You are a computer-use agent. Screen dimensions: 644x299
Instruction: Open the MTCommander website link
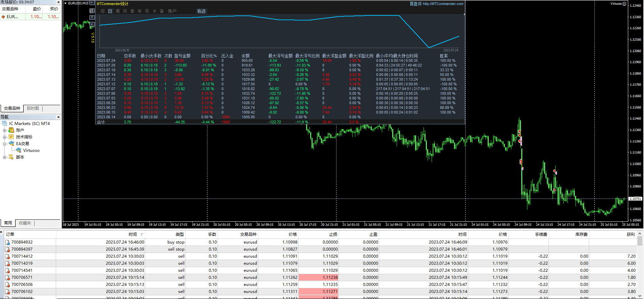(443, 4)
